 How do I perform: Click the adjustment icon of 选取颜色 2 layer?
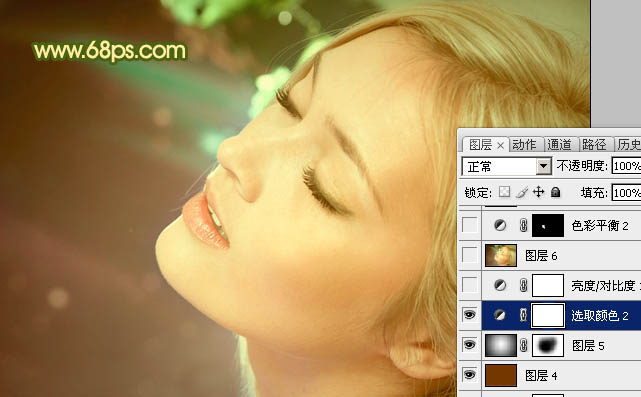click(500, 315)
